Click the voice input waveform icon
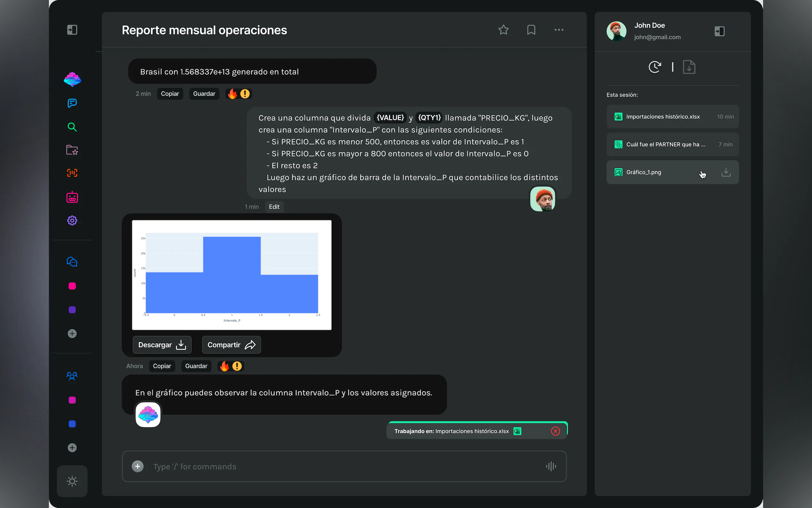The width and height of the screenshot is (812, 508). tap(551, 466)
